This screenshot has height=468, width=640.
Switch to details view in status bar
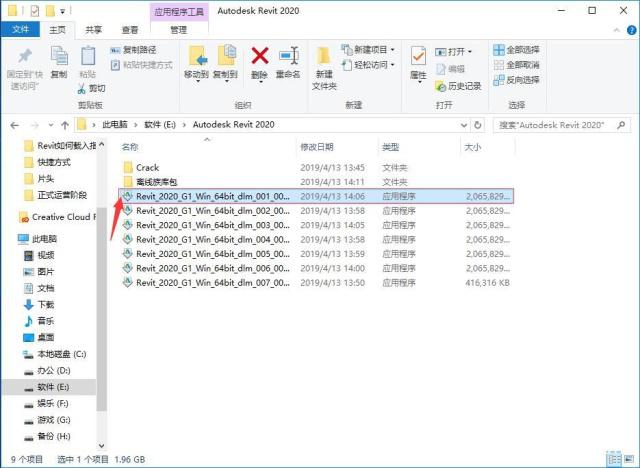613,459
